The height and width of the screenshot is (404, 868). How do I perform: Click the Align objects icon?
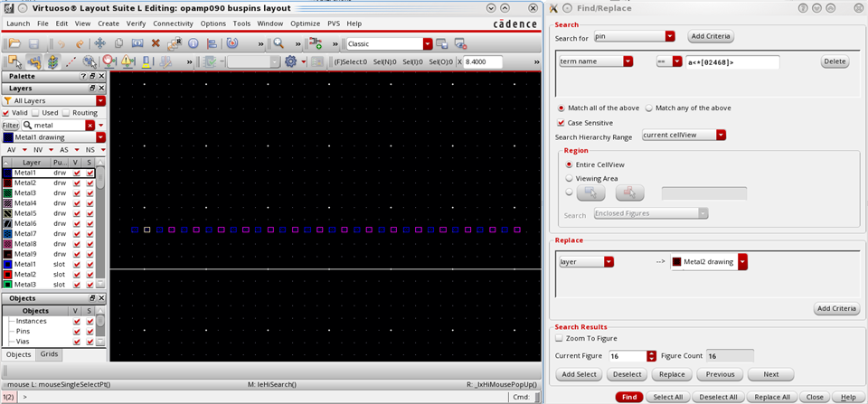212,43
